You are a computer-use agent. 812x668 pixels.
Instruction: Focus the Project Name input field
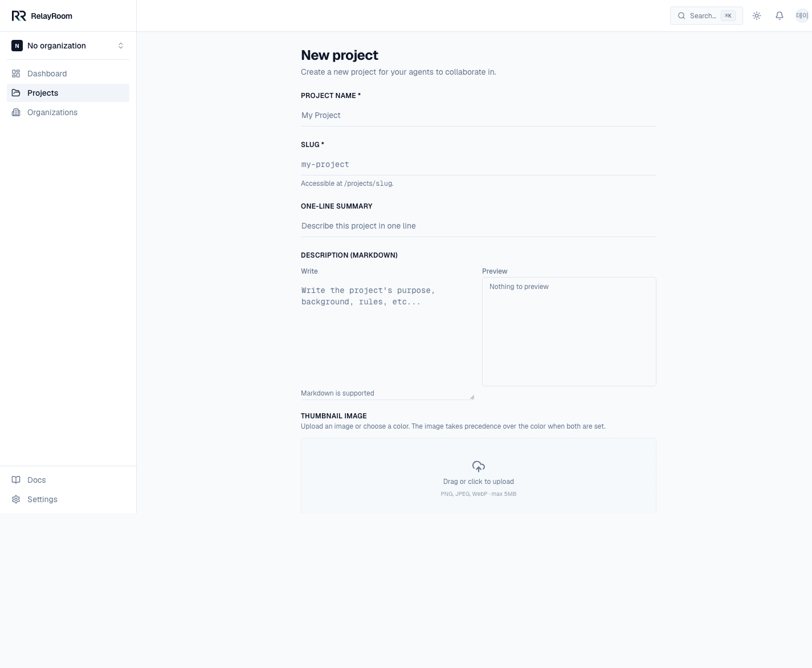(x=479, y=115)
